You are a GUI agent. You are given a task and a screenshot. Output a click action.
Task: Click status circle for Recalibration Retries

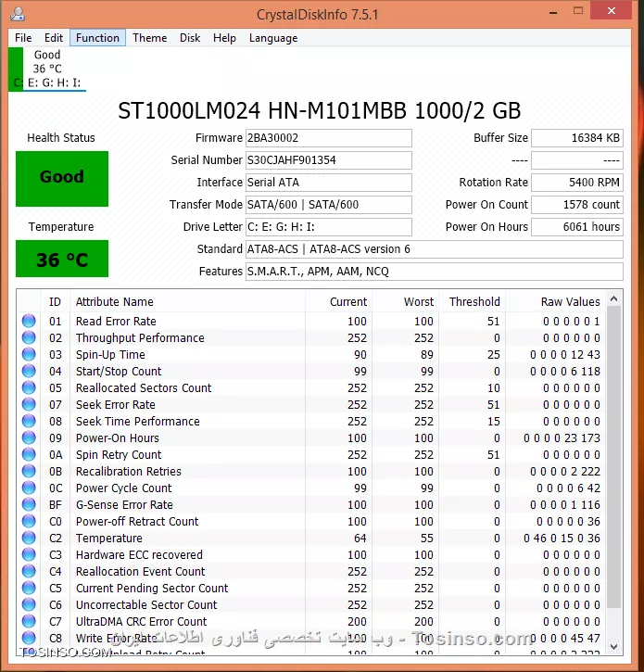click(x=29, y=472)
